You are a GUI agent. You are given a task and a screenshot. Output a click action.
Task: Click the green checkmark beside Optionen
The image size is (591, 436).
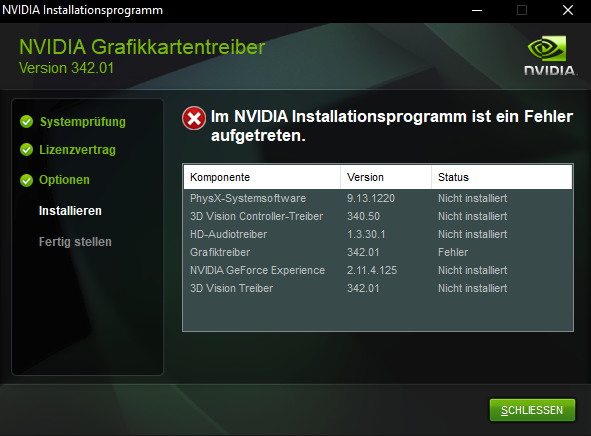26,180
